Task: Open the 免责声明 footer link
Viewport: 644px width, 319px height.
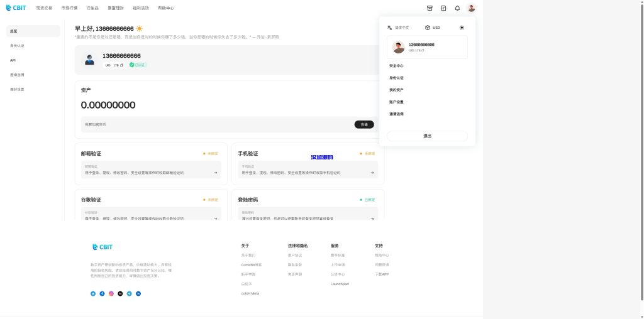Action: coord(295,274)
